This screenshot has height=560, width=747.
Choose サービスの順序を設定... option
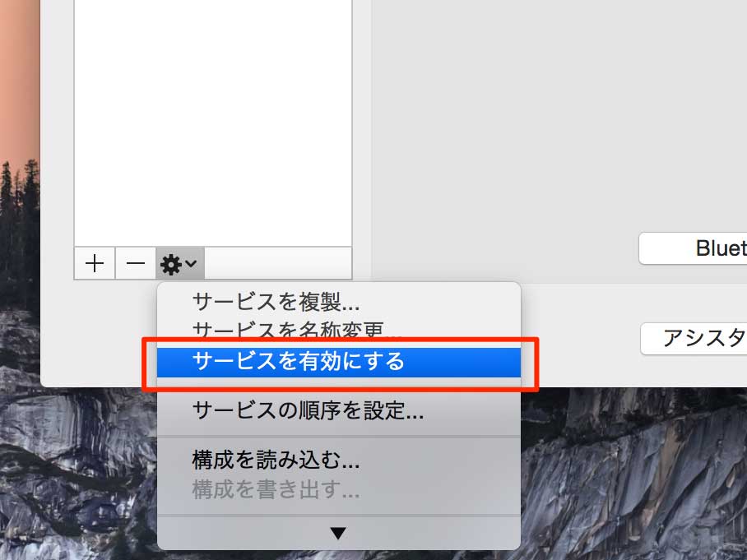[x=339, y=410]
